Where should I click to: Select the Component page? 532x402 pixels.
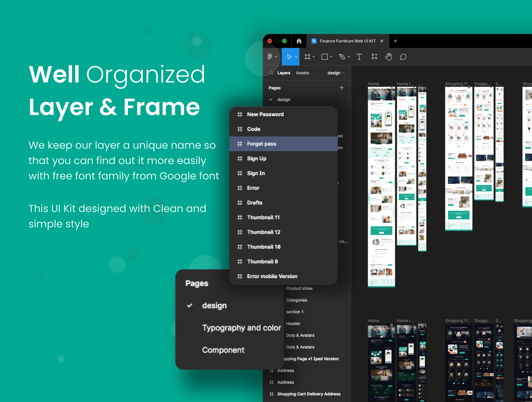coord(223,350)
